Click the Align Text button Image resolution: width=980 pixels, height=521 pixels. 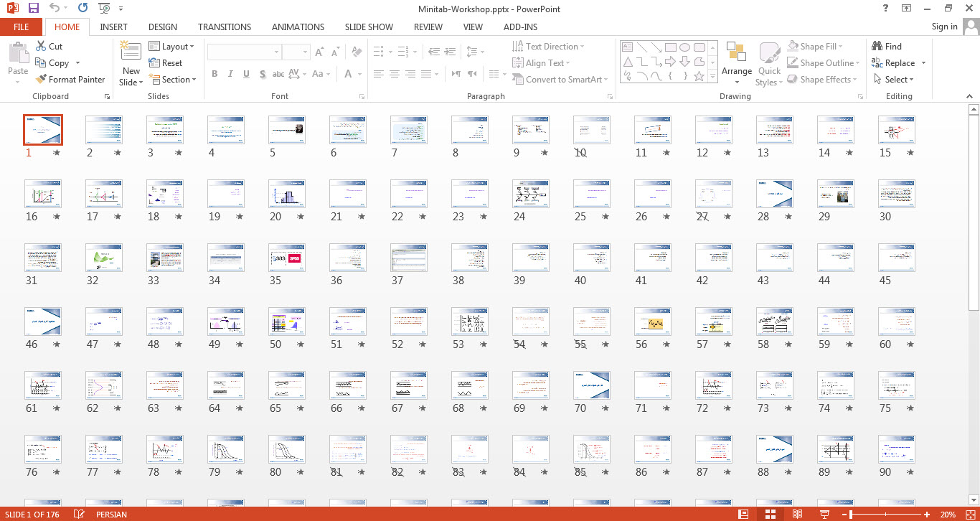tap(542, 63)
